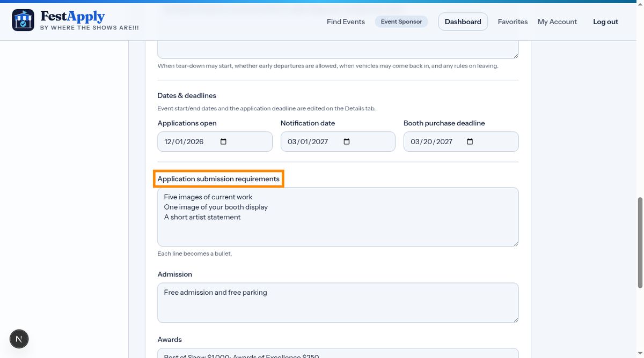
Task: Click the "Each line becomes a bullet." hint
Action: click(194, 253)
